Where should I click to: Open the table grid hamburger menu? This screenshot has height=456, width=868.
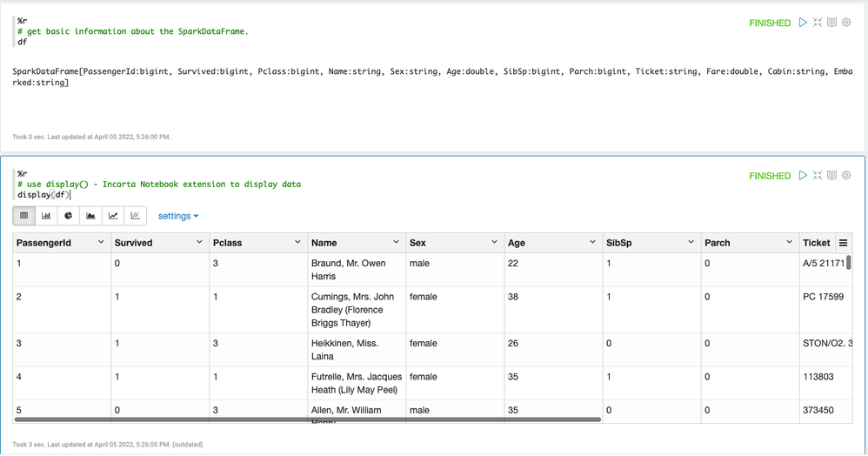coord(843,243)
